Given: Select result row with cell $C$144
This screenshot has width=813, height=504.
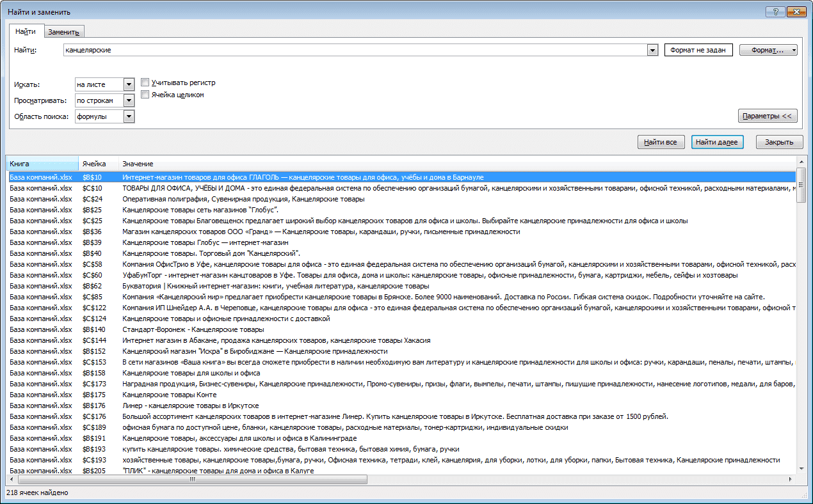Looking at the screenshot, I should point(401,340).
